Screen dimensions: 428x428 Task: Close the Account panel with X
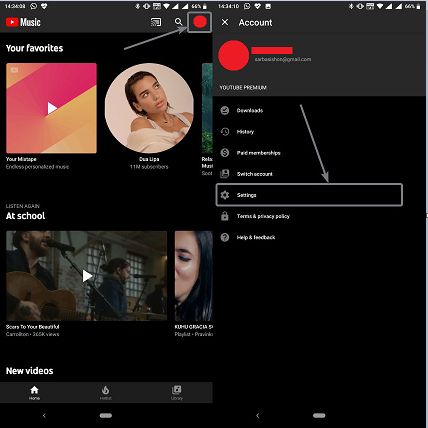point(225,22)
